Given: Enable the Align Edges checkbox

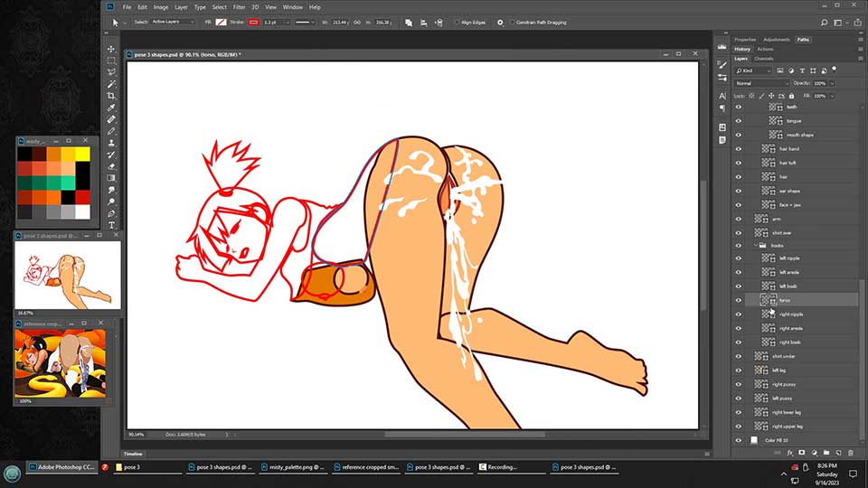Looking at the screenshot, I should pyautogui.click(x=457, y=22).
